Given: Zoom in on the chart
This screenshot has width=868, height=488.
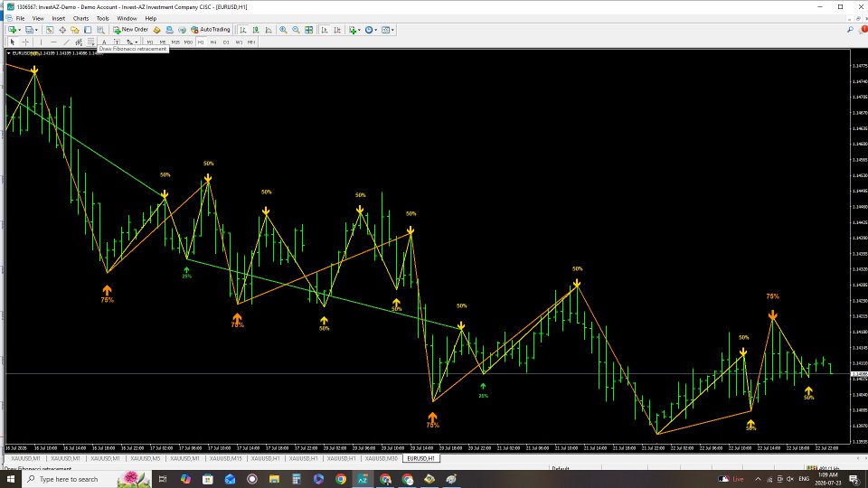Looking at the screenshot, I should pyautogui.click(x=283, y=30).
